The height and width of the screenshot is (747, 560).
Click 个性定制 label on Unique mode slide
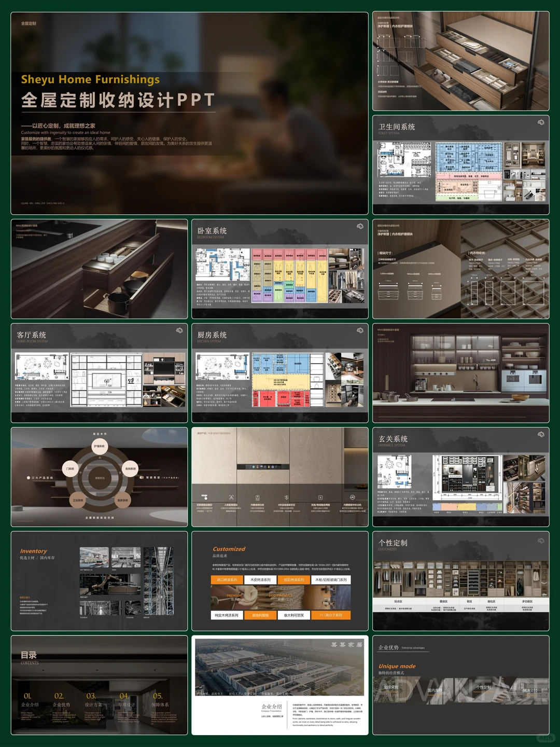483,687
